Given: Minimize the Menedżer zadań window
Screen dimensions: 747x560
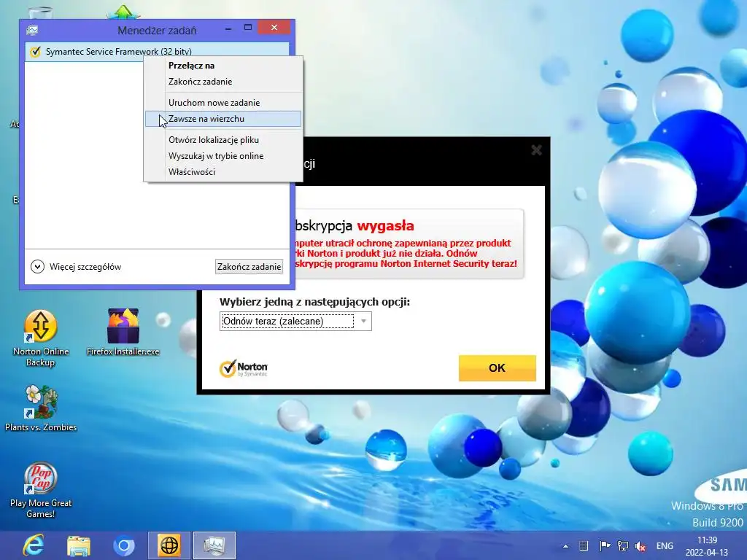Looking at the screenshot, I should 228,28.
